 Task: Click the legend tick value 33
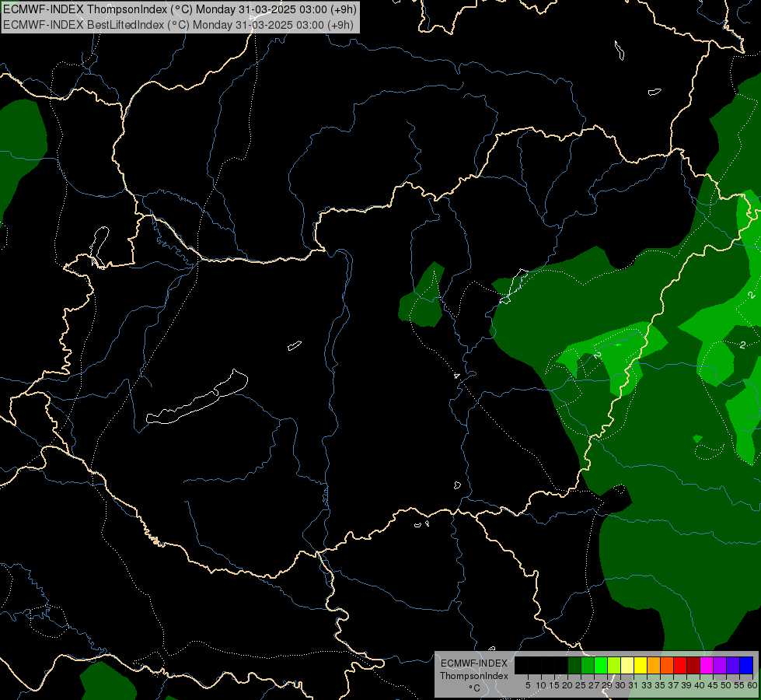[647, 685]
